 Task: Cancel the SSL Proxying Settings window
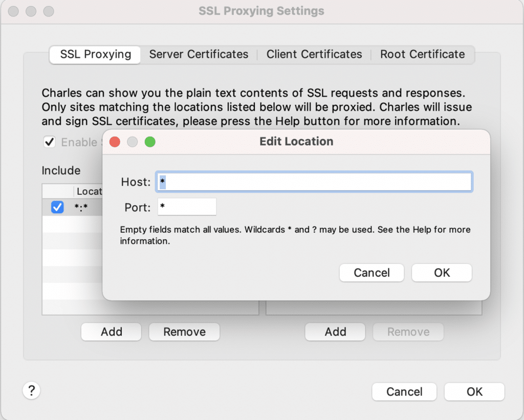click(404, 391)
